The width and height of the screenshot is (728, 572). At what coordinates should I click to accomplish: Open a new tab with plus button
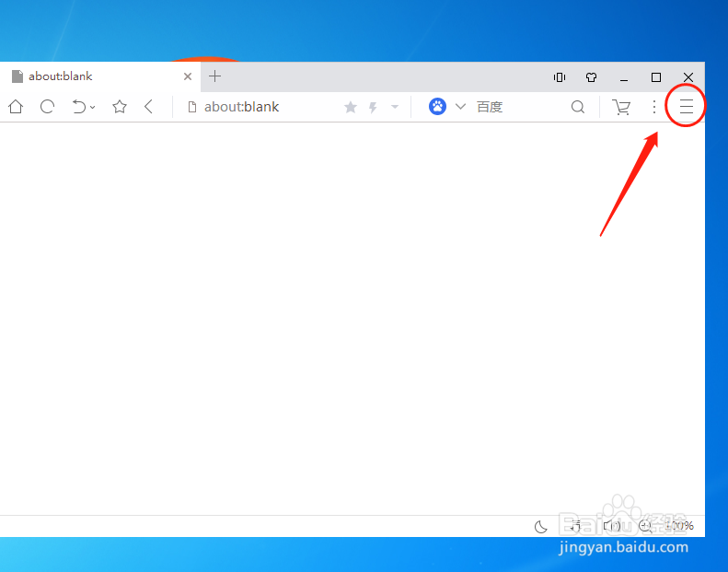pos(214,76)
